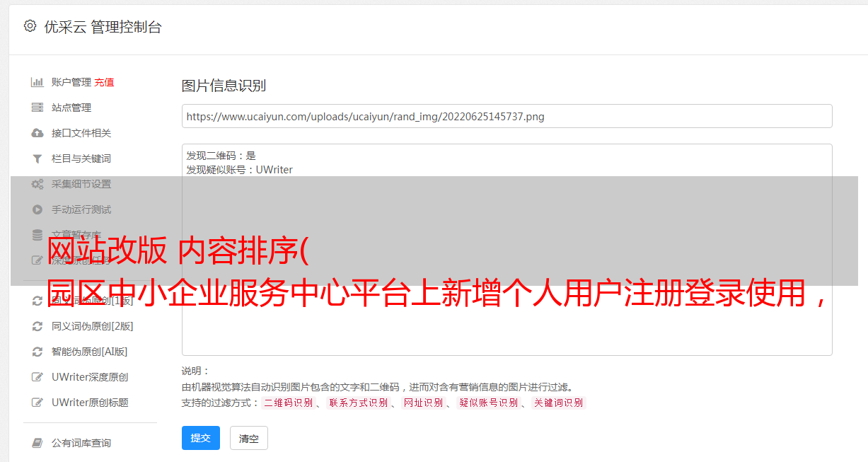Click the 图片信息识别 heading
The image size is (868, 462).
coord(224,86)
